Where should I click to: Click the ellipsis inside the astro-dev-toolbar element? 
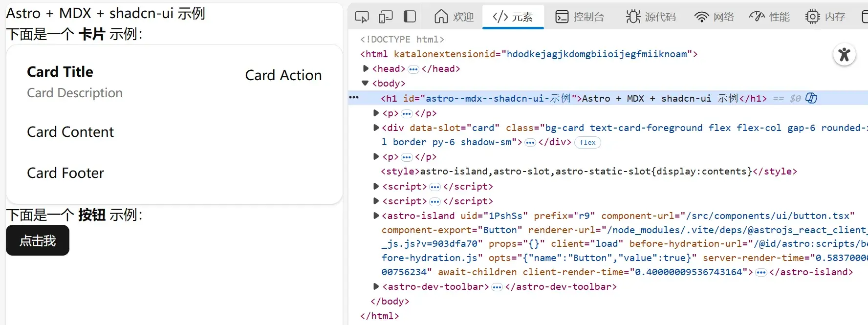click(497, 287)
